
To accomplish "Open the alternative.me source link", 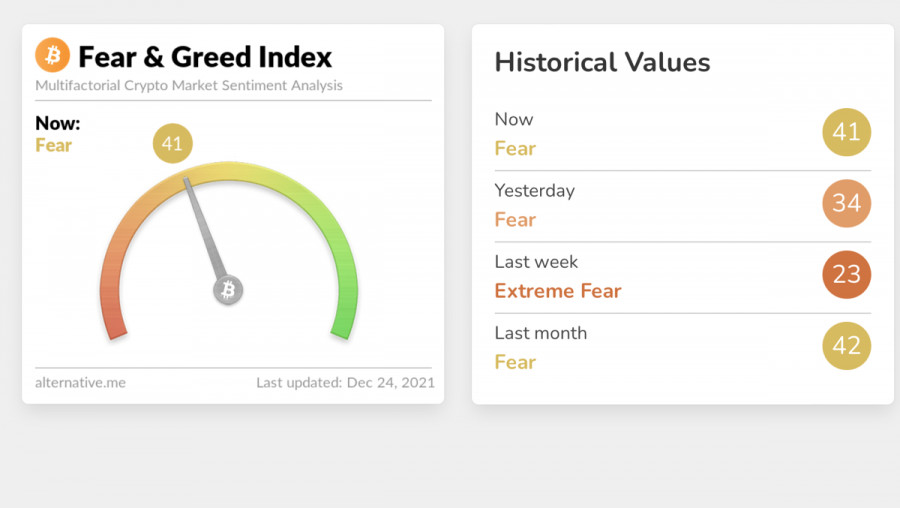I will pyautogui.click(x=80, y=383).
